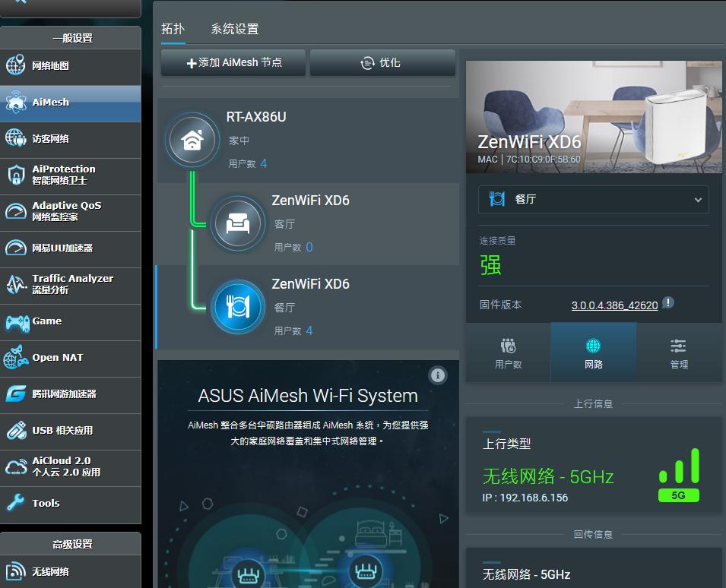Open Traffic Analyzer icon
The height and width of the screenshot is (588, 726).
pyautogui.click(x=16, y=284)
